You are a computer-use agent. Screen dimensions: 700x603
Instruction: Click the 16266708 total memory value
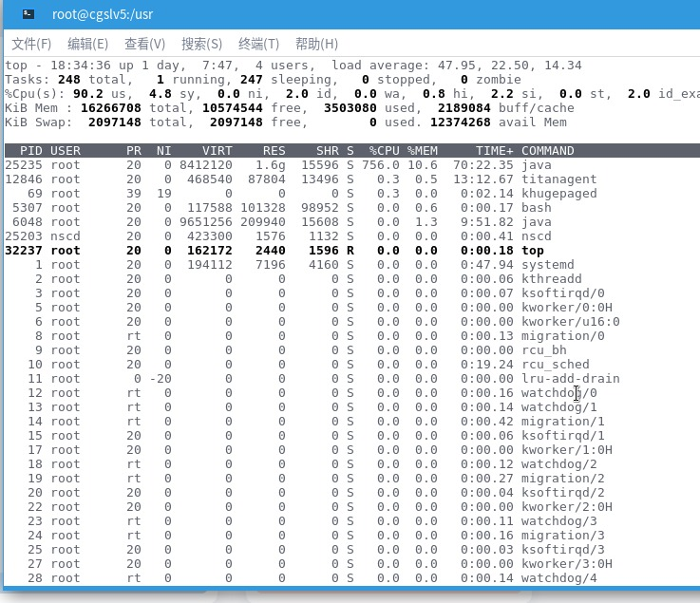coord(111,108)
